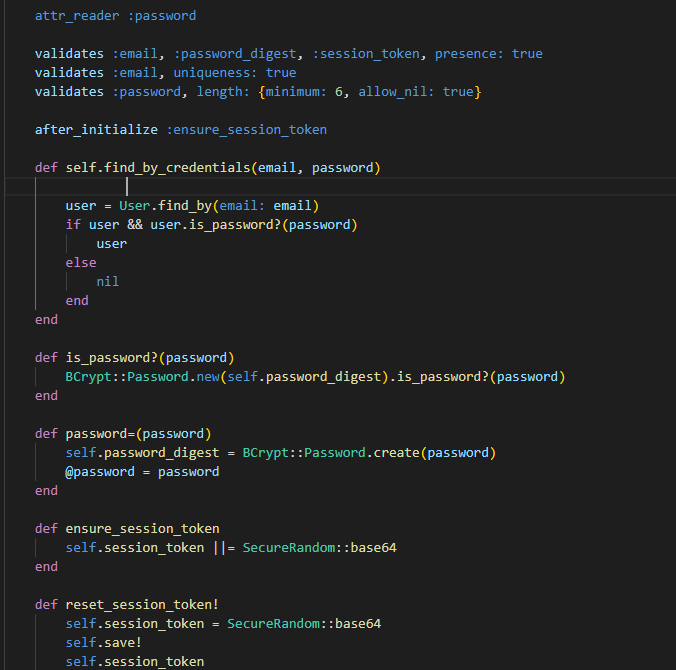Click '||=' operator in ensure_session_token
The image size is (676, 670).
(224, 547)
